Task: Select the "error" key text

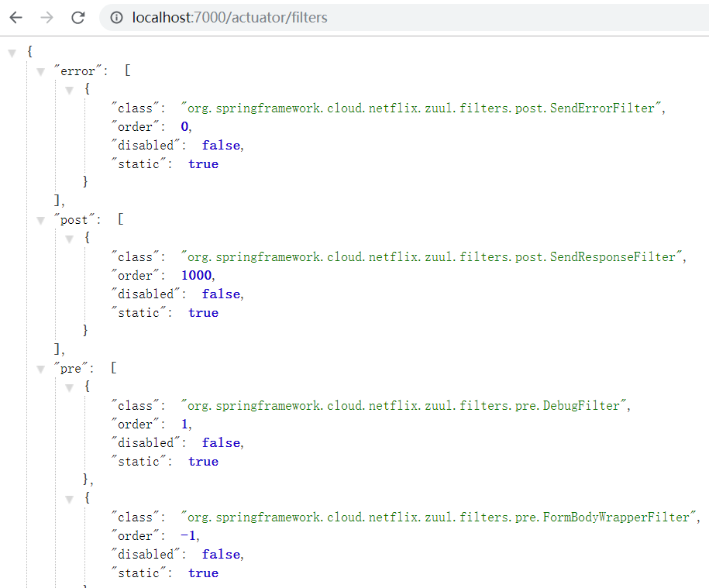Action: pyautogui.click(x=77, y=71)
